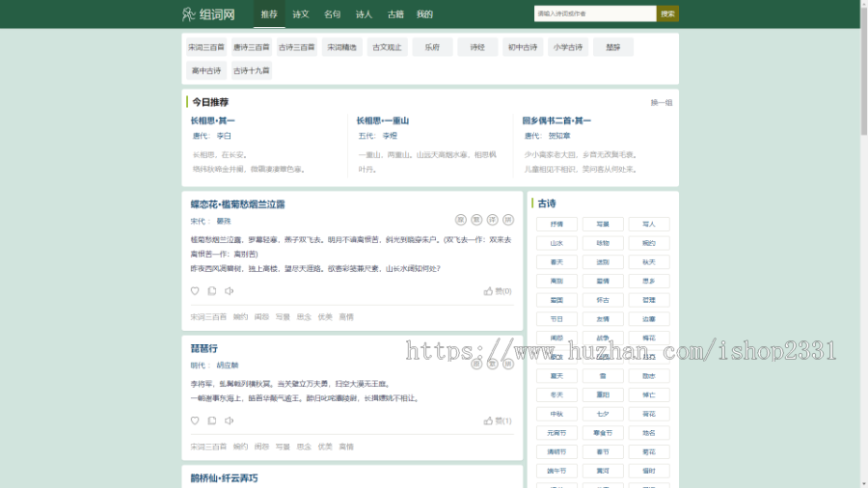Show translation icon (译) for 蝶恋花 poem

coord(492,220)
